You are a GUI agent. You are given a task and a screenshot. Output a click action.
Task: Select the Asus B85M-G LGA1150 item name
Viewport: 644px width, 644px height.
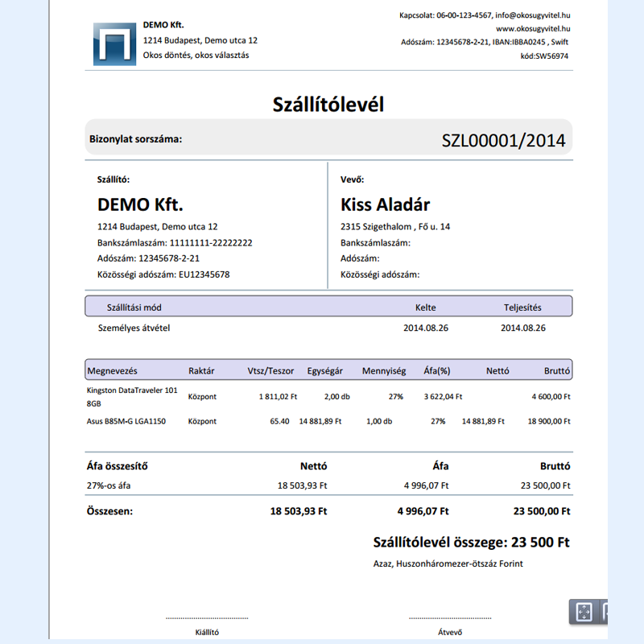126,421
